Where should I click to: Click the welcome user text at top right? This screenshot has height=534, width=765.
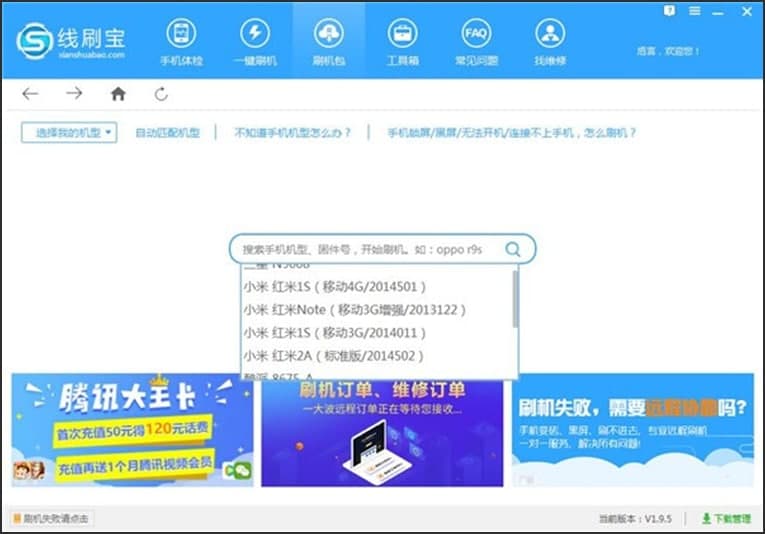point(668,51)
